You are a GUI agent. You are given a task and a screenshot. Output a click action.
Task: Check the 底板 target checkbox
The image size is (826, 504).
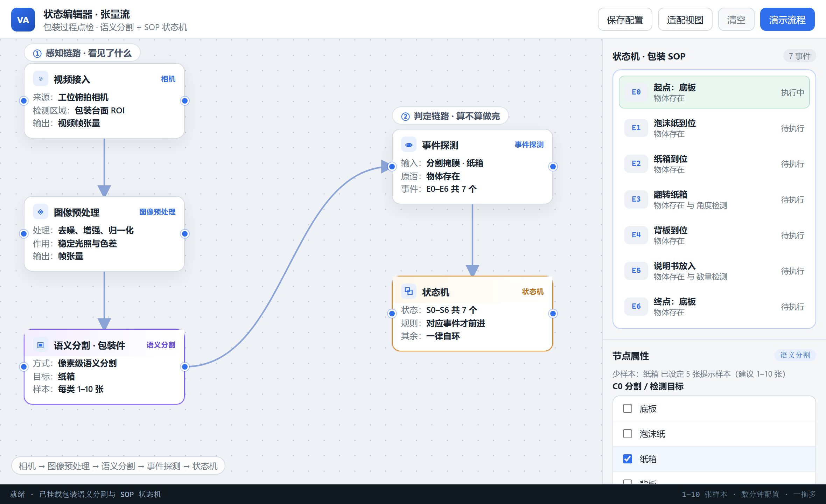[x=628, y=408]
